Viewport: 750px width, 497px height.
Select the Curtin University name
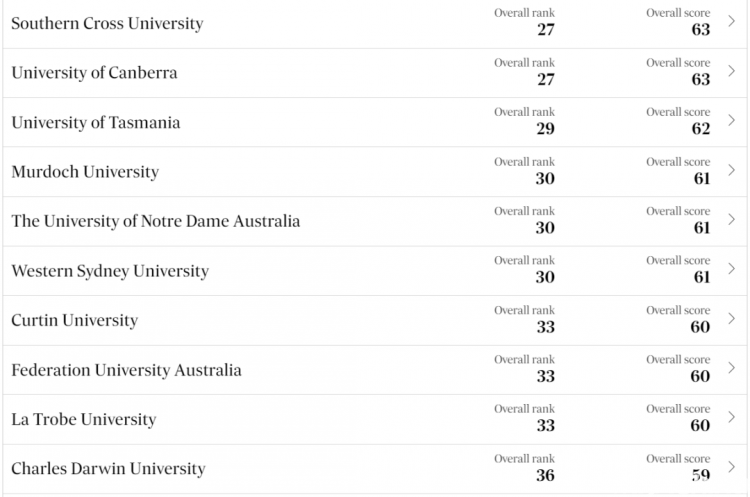tap(75, 320)
